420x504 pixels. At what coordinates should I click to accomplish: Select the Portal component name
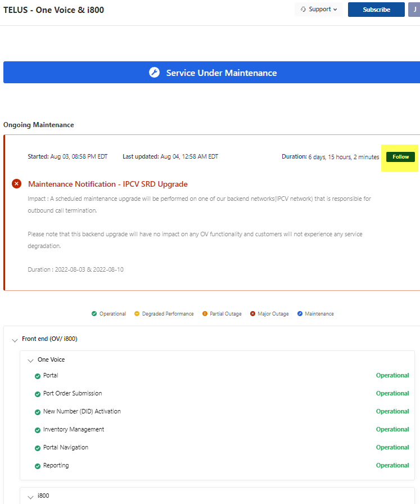coord(51,375)
